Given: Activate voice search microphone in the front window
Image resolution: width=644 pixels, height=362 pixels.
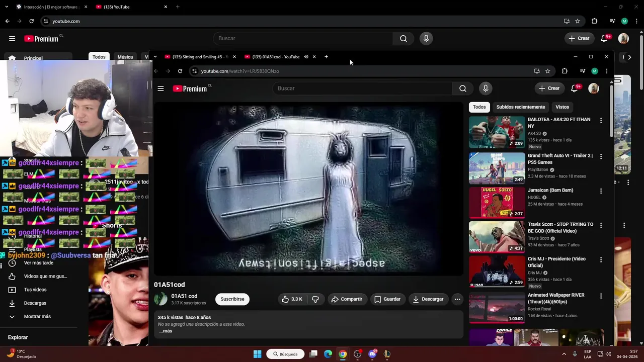Looking at the screenshot, I should tap(486, 88).
